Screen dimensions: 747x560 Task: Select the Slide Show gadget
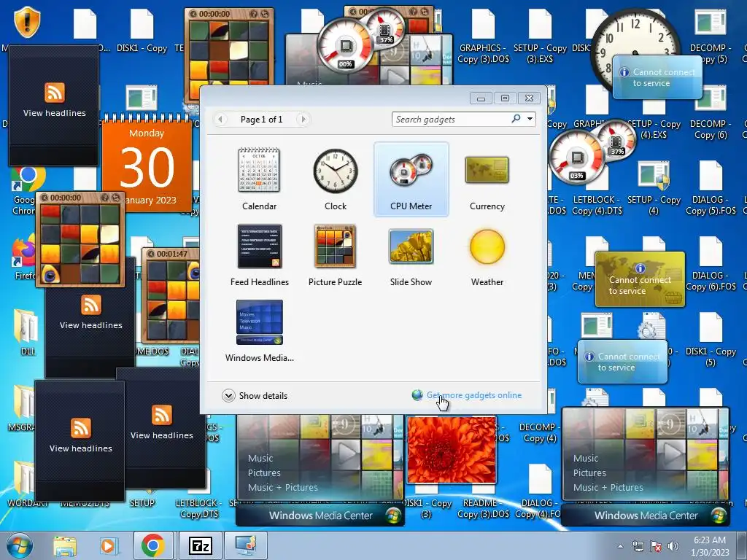coord(411,255)
